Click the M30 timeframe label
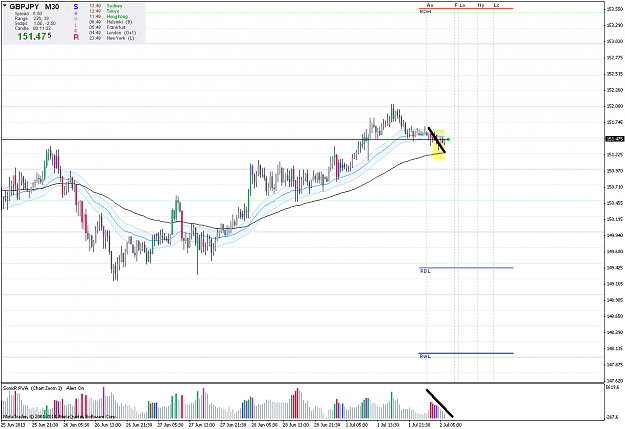This screenshot has width=625, height=429. 52,7
